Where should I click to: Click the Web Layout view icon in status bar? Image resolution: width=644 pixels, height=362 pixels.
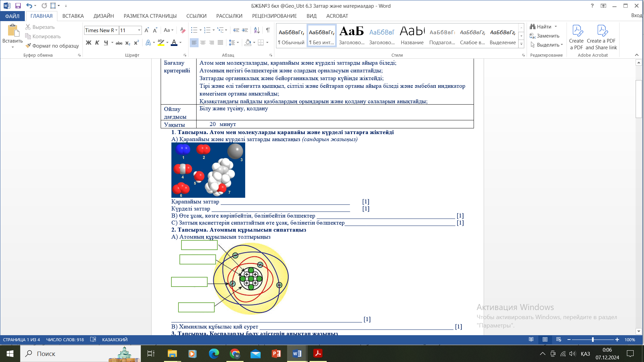point(558,340)
